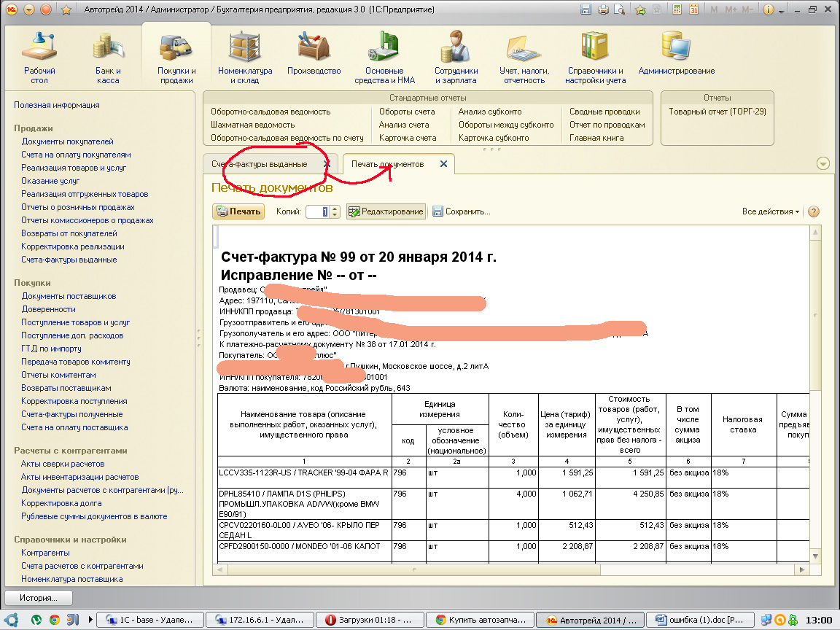Viewport: 840px width, 630px height.
Task: Open Загрузки Opera taskbar window
Action: 370,620
